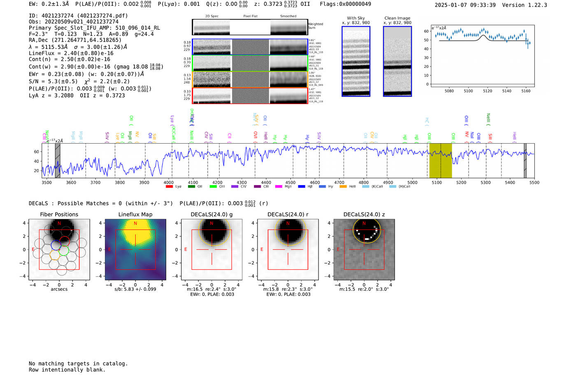This screenshot has height=392, width=576.
Task: Click the LyA z = 3.2080 line
Action: pyautogui.click(x=51, y=95)
